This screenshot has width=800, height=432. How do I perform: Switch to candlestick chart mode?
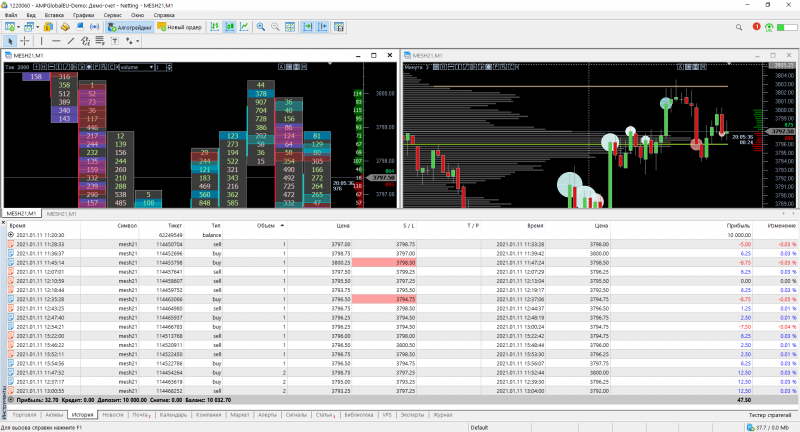tap(230, 27)
